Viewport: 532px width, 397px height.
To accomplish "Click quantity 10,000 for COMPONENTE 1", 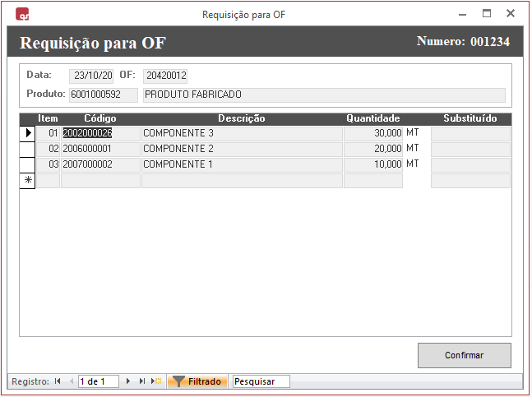I will (373, 164).
